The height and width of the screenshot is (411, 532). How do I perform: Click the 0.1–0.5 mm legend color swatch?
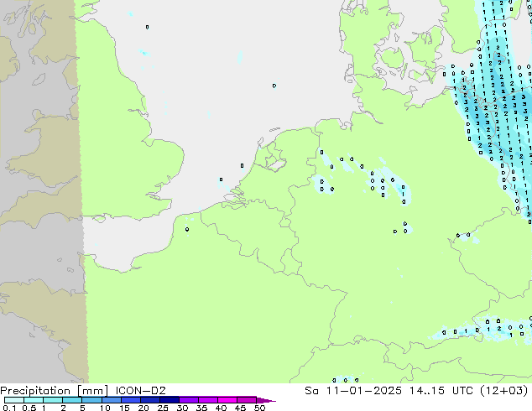click(x=14, y=400)
